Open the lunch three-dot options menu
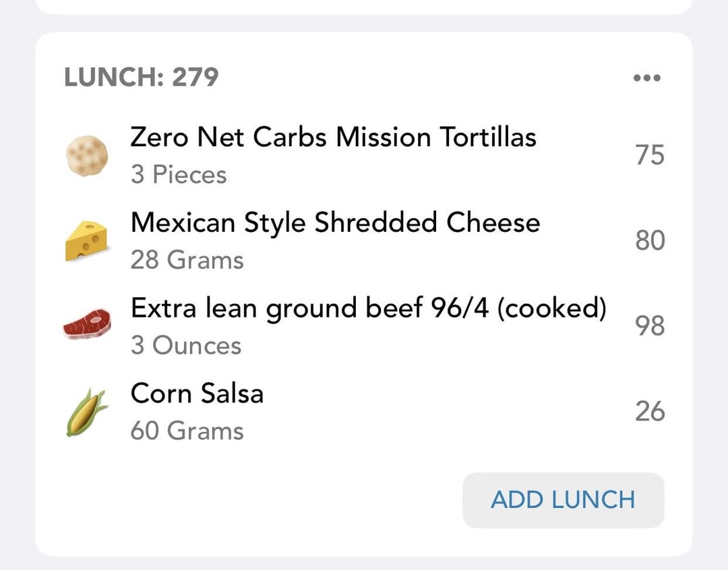The width and height of the screenshot is (728, 570). click(646, 77)
